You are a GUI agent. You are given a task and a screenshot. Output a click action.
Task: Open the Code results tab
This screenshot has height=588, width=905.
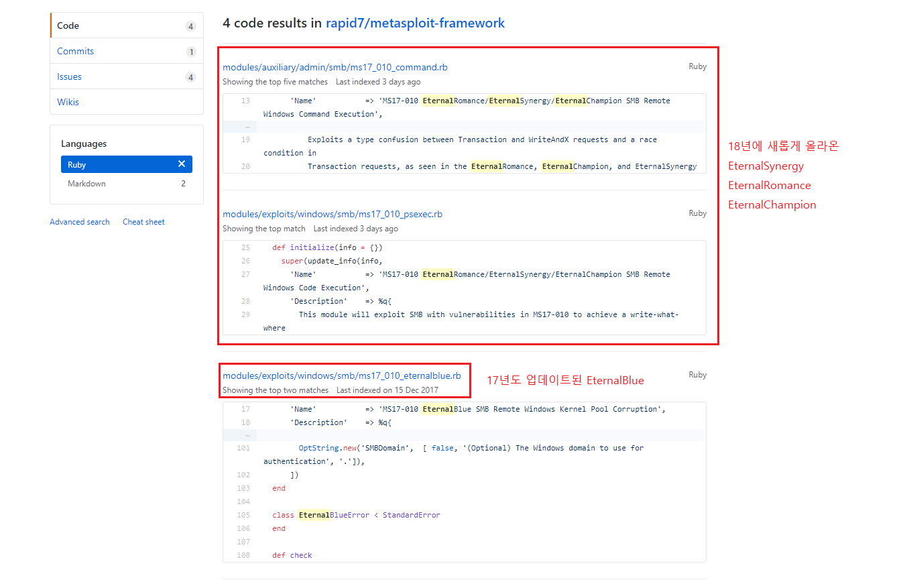click(x=127, y=25)
